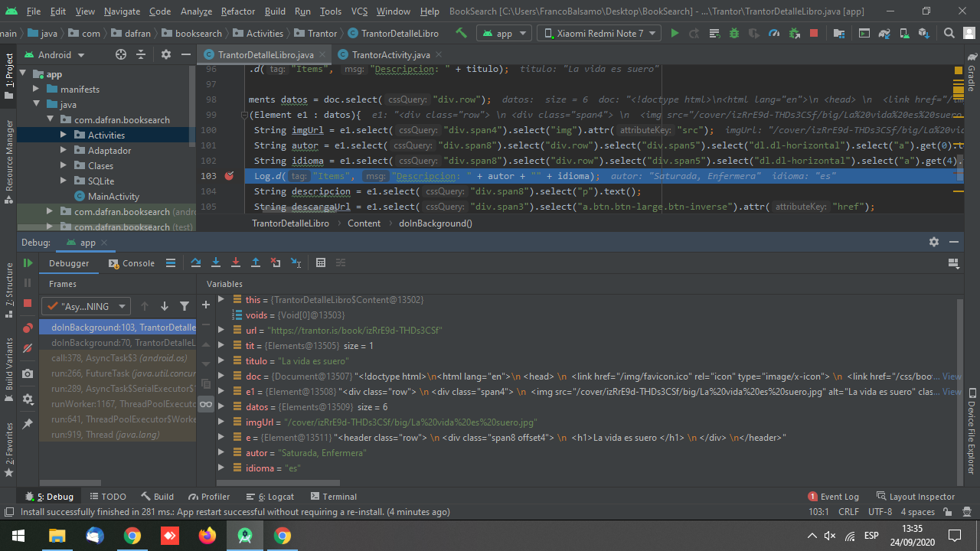980x551 pixels.
Task: Toggle the frames filter funnel icon
Action: [185, 306]
